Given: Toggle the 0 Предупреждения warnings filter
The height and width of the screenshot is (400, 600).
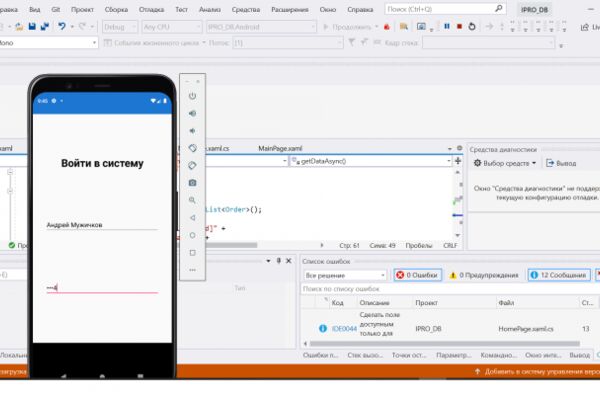Looking at the screenshot, I should 484,275.
